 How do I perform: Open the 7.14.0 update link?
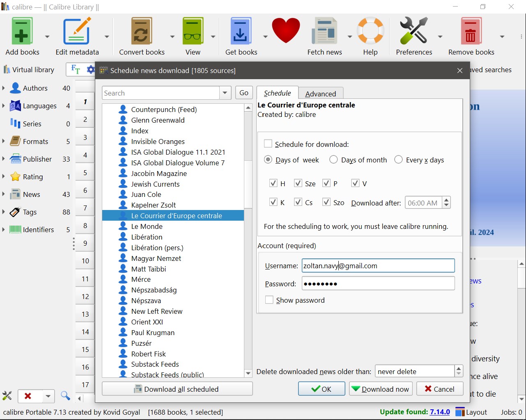pos(440,412)
